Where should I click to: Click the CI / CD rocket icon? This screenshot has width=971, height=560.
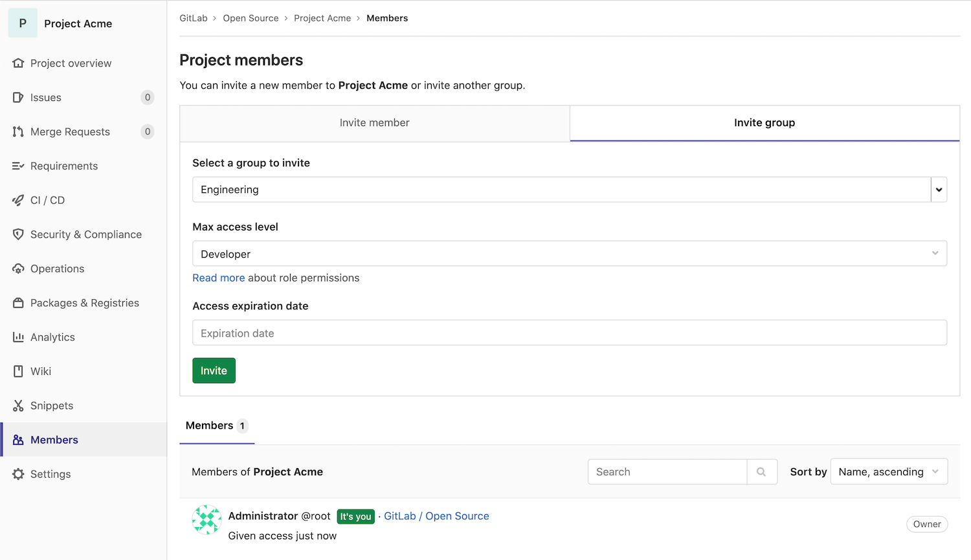coord(18,201)
